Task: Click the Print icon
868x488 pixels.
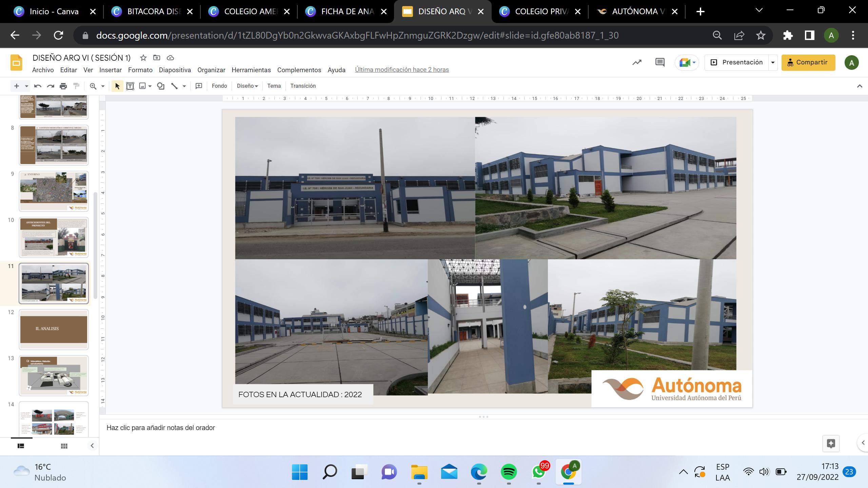Action: point(63,86)
